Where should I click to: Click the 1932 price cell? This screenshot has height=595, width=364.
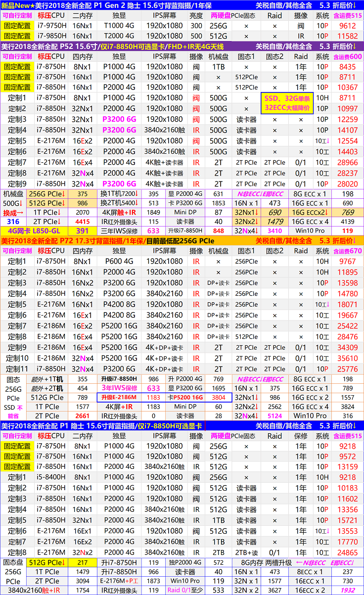(347, 590)
